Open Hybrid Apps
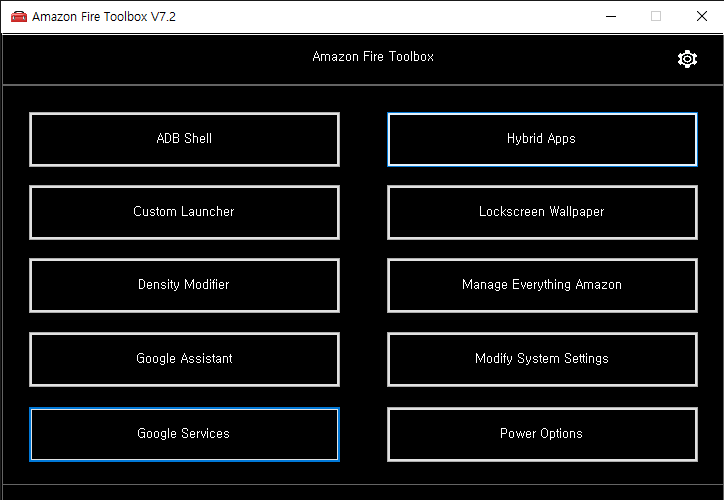Viewport: 724px width, 500px height. (542, 139)
